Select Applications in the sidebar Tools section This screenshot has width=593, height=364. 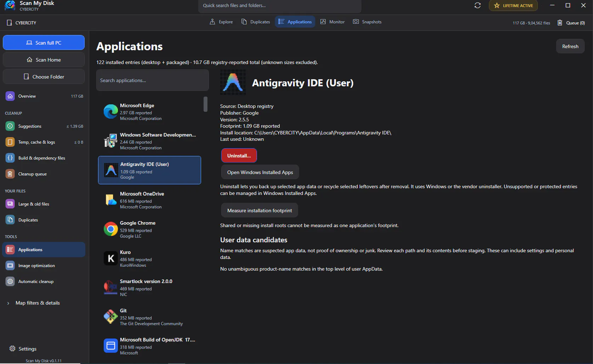44,249
